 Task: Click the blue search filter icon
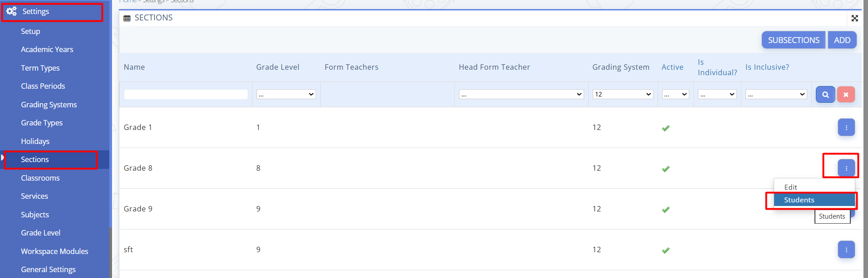point(825,95)
